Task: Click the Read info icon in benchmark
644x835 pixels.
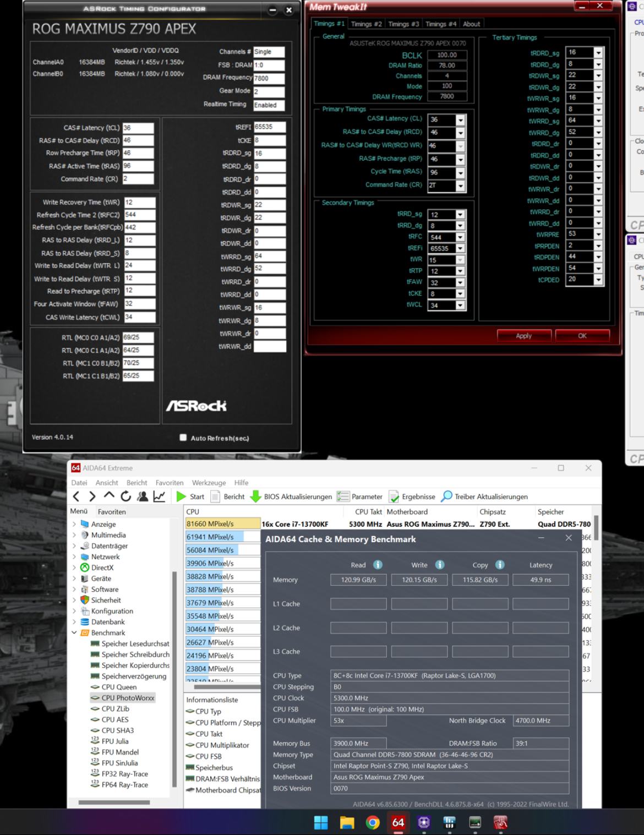Action: [x=378, y=565]
